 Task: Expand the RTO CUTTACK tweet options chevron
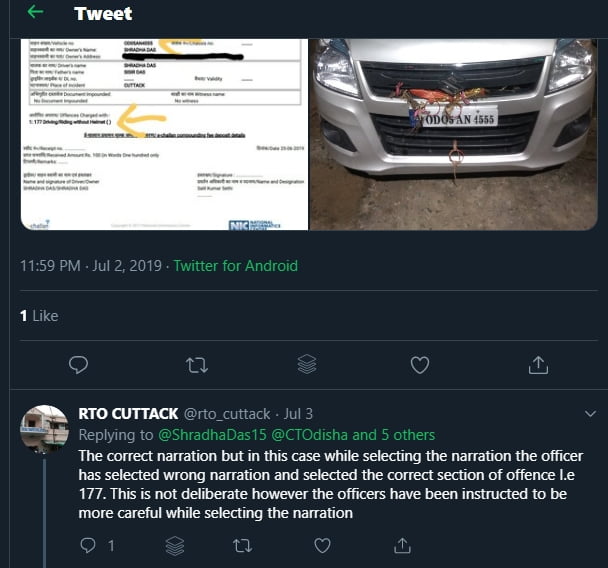590,413
